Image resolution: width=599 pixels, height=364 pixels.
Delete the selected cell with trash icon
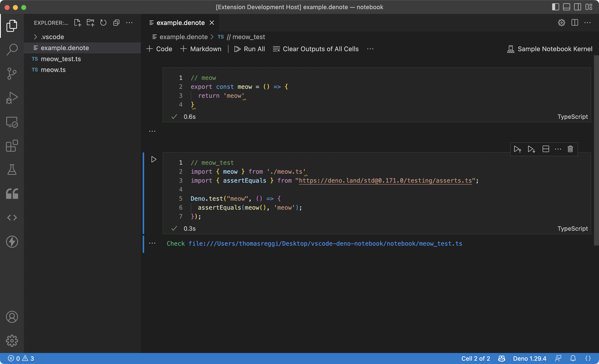pyautogui.click(x=570, y=149)
